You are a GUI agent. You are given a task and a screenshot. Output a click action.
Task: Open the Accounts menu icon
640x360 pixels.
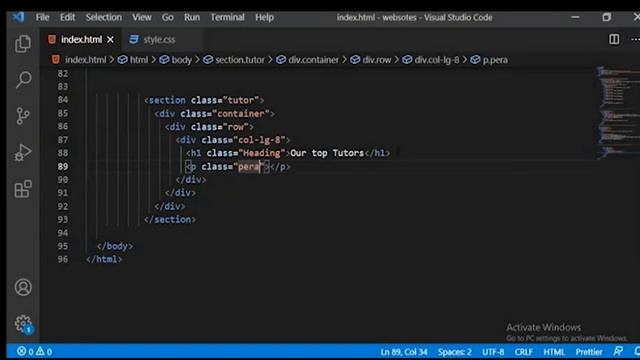pyautogui.click(x=23, y=287)
